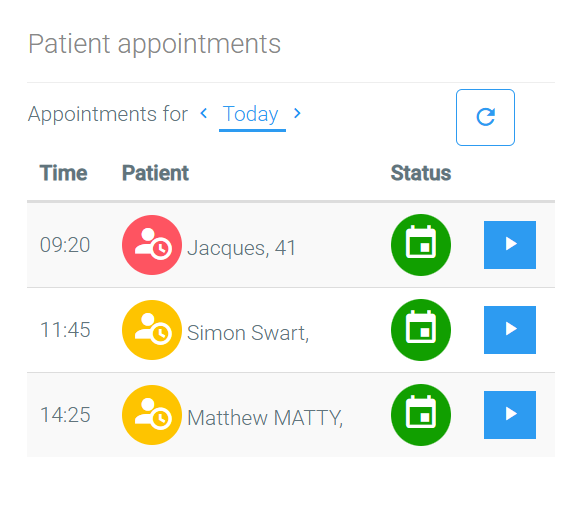The image size is (582, 522).
Task: Click Simon Swart's yellow waiting-patient avatar icon
Action: (x=152, y=330)
